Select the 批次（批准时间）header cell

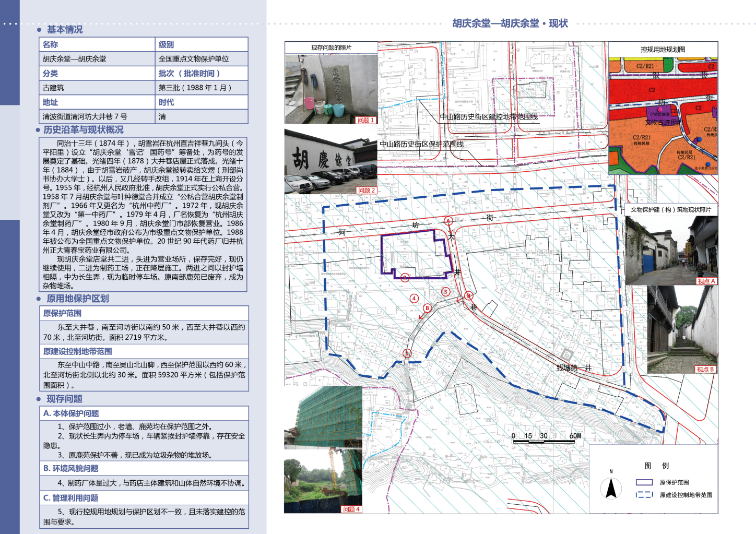[x=202, y=73]
